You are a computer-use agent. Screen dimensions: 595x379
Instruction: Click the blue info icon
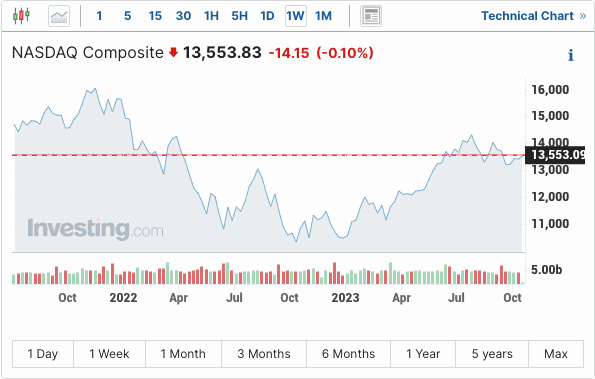click(570, 55)
